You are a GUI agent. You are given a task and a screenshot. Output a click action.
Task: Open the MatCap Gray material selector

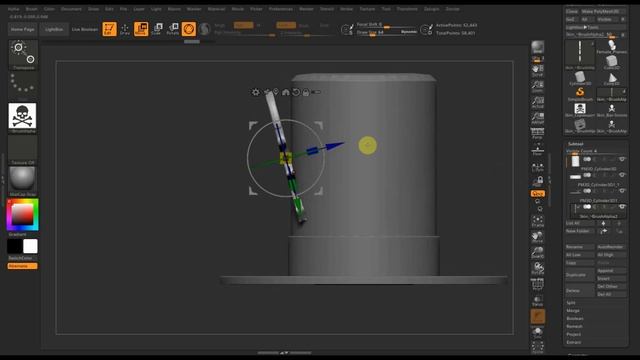pyautogui.click(x=23, y=181)
